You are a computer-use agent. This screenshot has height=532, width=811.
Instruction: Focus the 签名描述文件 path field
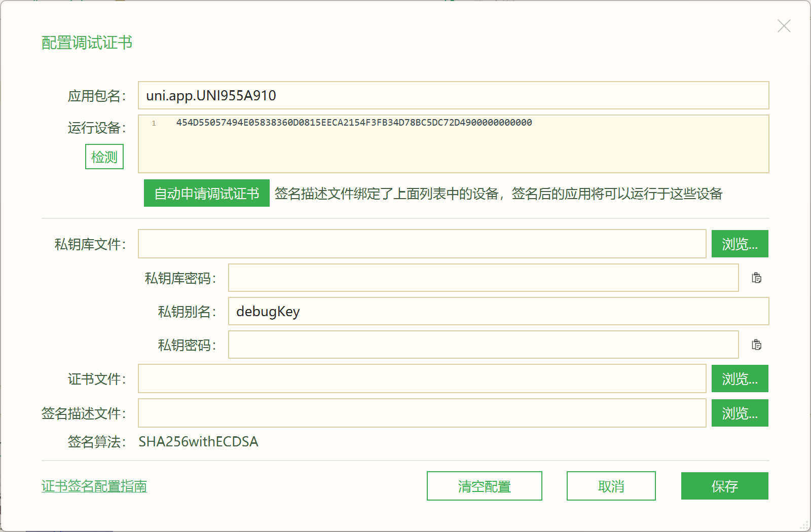[422, 413]
